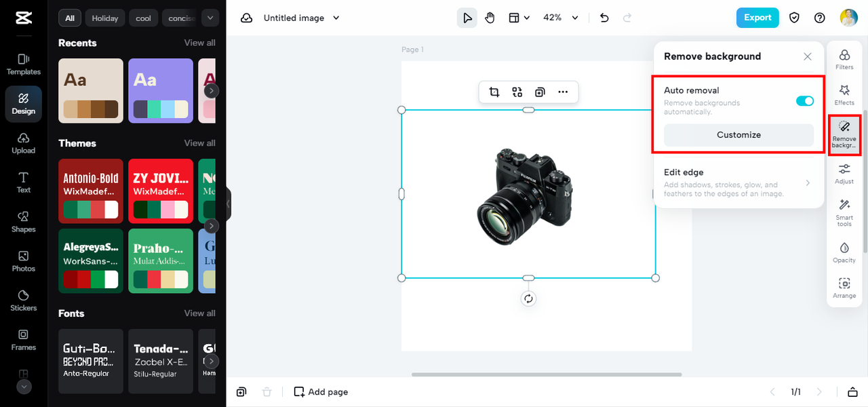Screen dimensions: 868x407
Task: Apply the Guti-Bo font pairing
Action: [91, 362]
